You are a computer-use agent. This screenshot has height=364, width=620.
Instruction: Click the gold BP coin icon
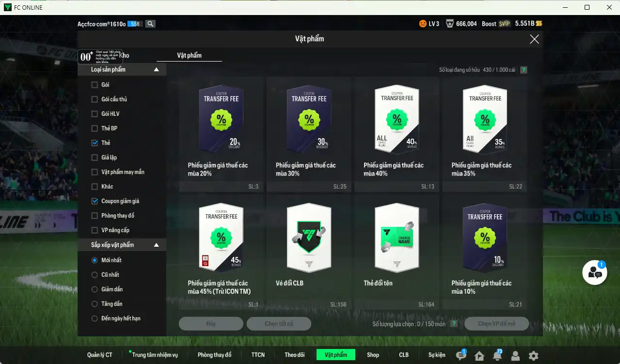(x=539, y=24)
